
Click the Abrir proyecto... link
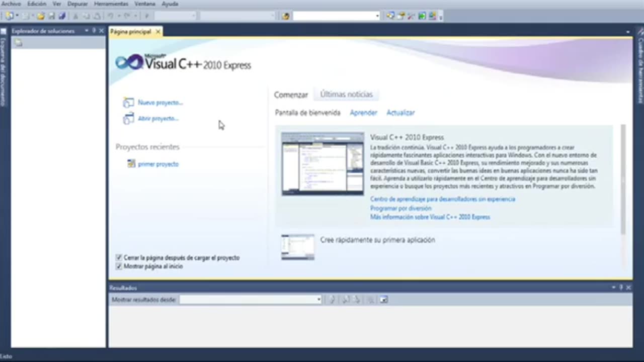click(158, 119)
